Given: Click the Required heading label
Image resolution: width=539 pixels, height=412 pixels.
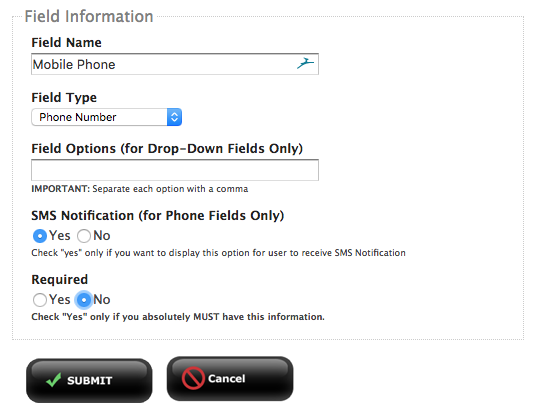Looking at the screenshot, I should tap(60, 279).
